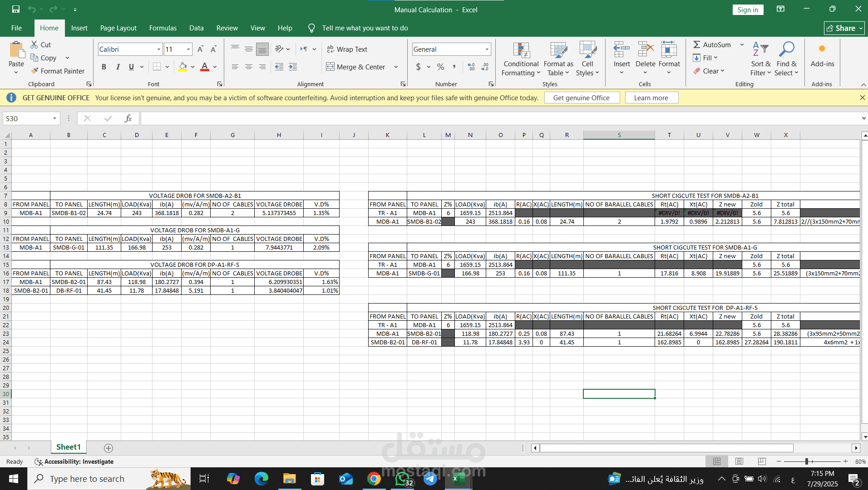868x490 pixels.
Task: Select the Sheet1 tab
Action: 68,447
